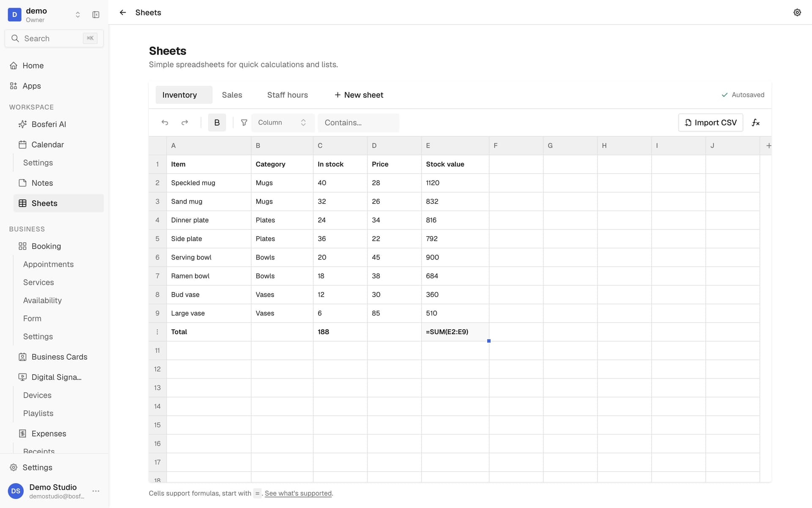
Task: Click the back arrow beside Sheets
Action: [123, 12]
